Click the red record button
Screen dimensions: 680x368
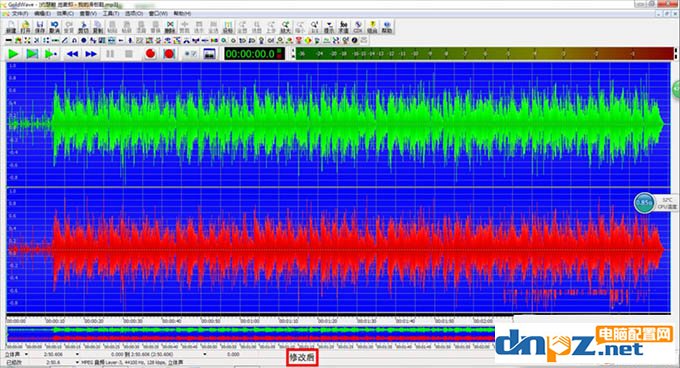(x=150, y=54)
